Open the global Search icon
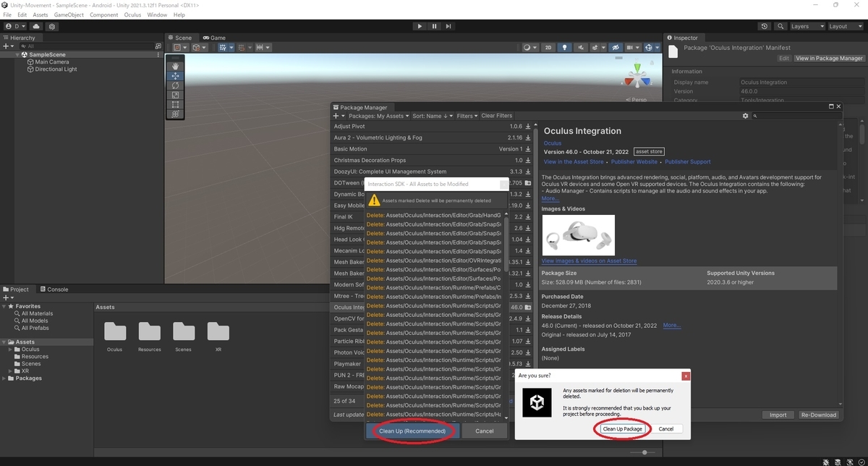The height and width of the screenshot is (466, 868). click(781, 26)
